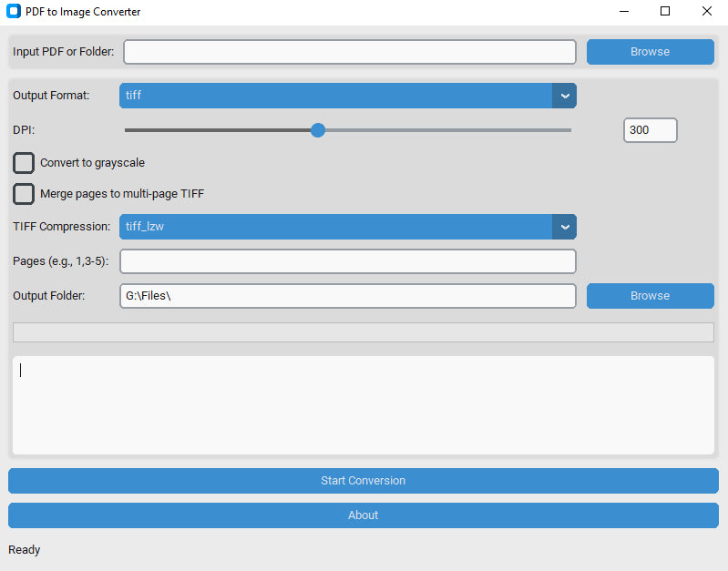Click the 'Pages (e.g., 1,3-5):' label

coord(60,261)
